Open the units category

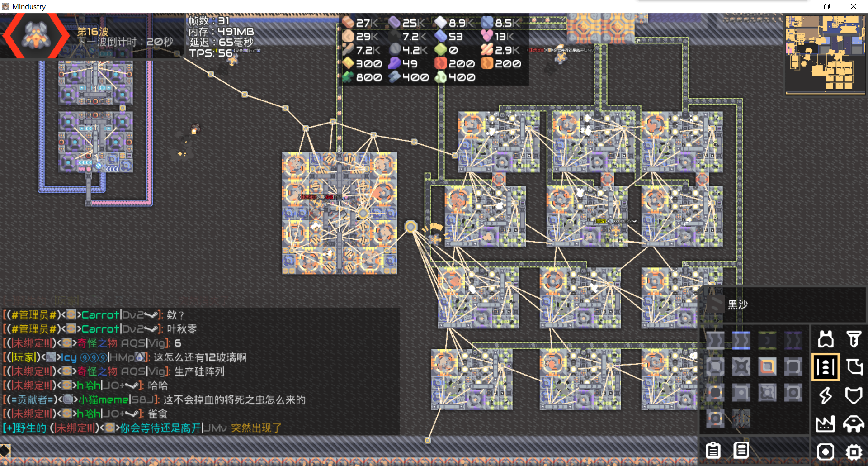coord(854,424)
